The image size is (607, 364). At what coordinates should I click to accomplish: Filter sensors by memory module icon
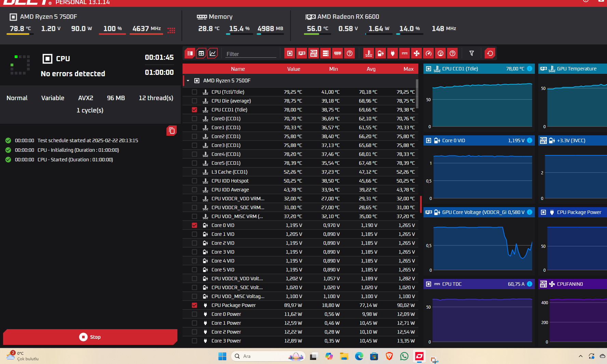pos(338,53)
